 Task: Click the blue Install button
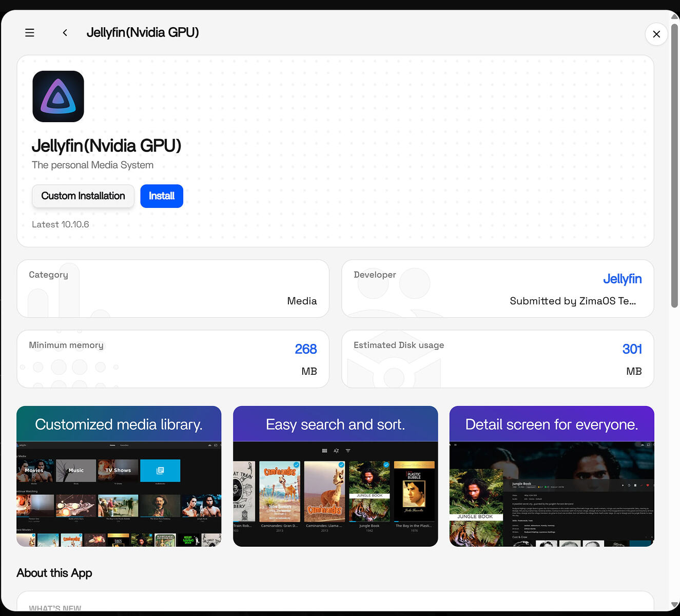tap(162, 196)
